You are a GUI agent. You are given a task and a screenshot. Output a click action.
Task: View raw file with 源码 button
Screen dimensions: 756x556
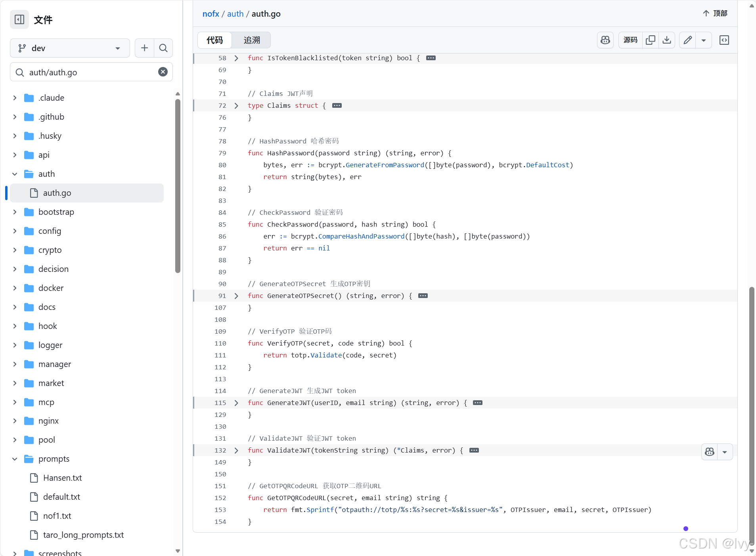(x=630, y=40)
